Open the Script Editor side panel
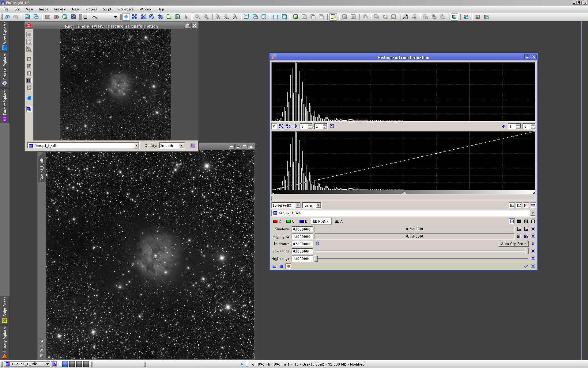 [5, 310]
